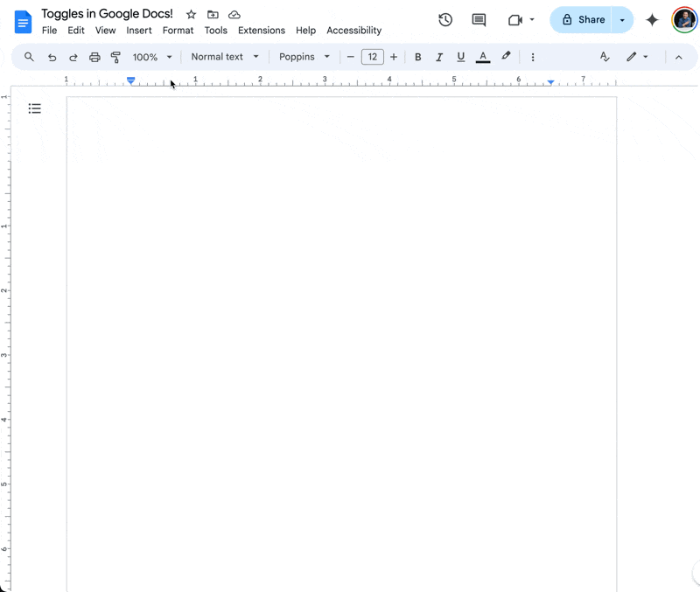This screenshot has width=700, height=592.
Task: Click the left indent marker on ruler
Action: coord(130,80)
